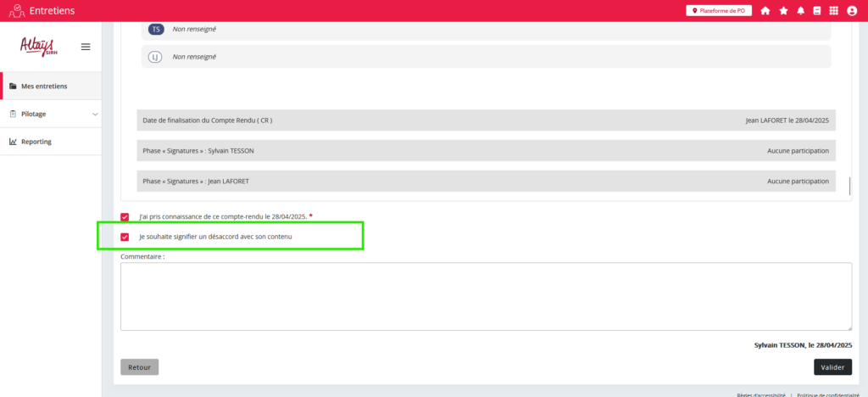Click into the Commentaire text area
The height and width of the screenshot is (397, 868).
point(486,296)
